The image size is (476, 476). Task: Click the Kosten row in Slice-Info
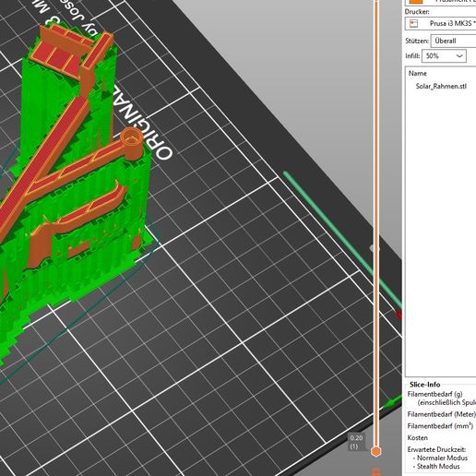pos(417,437)
